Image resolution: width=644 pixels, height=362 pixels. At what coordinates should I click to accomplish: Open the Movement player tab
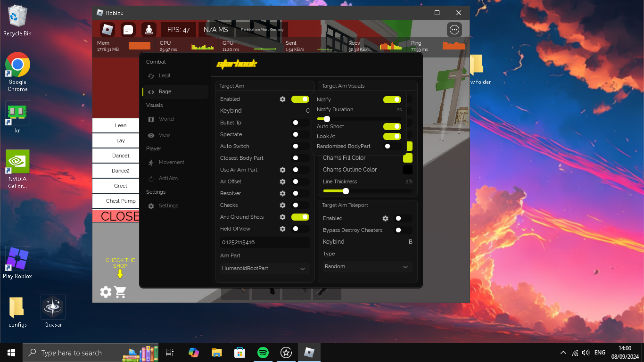click(x=175, y=162)
